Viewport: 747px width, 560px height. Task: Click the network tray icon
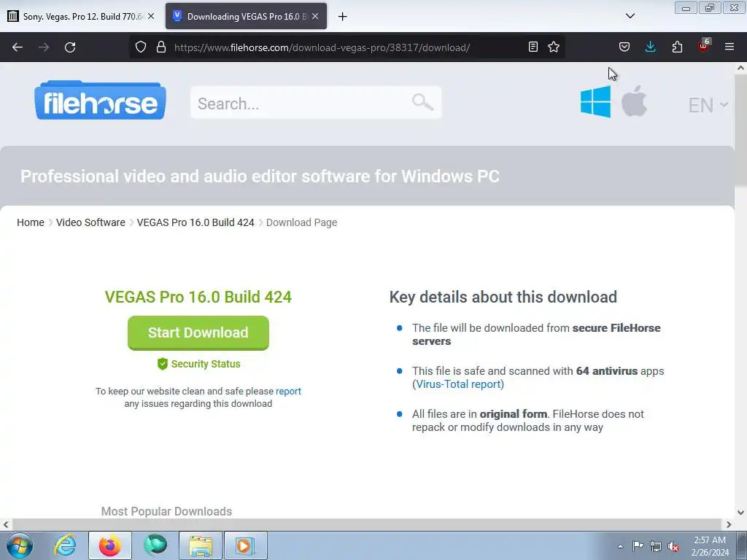click(656, 546)
